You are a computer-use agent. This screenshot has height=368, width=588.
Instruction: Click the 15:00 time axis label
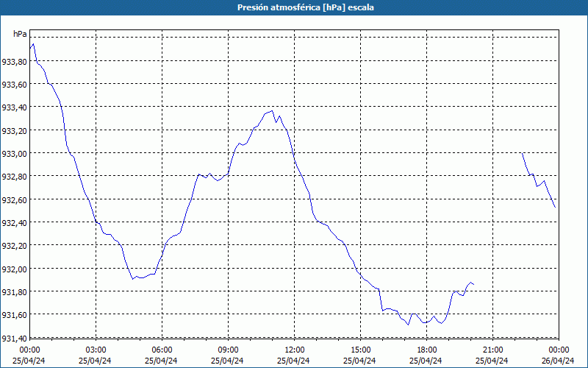pyautogui.click(x=360, y=350)
